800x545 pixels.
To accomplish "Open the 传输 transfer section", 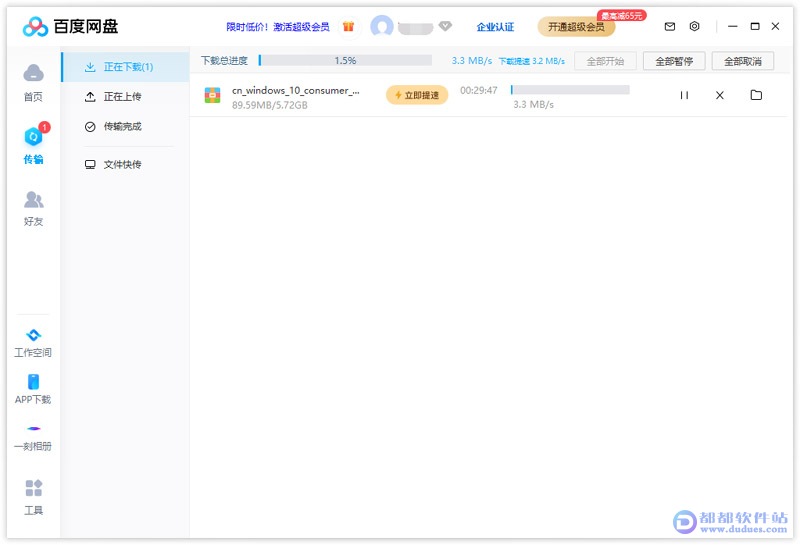I will click(x=34, y=145).
